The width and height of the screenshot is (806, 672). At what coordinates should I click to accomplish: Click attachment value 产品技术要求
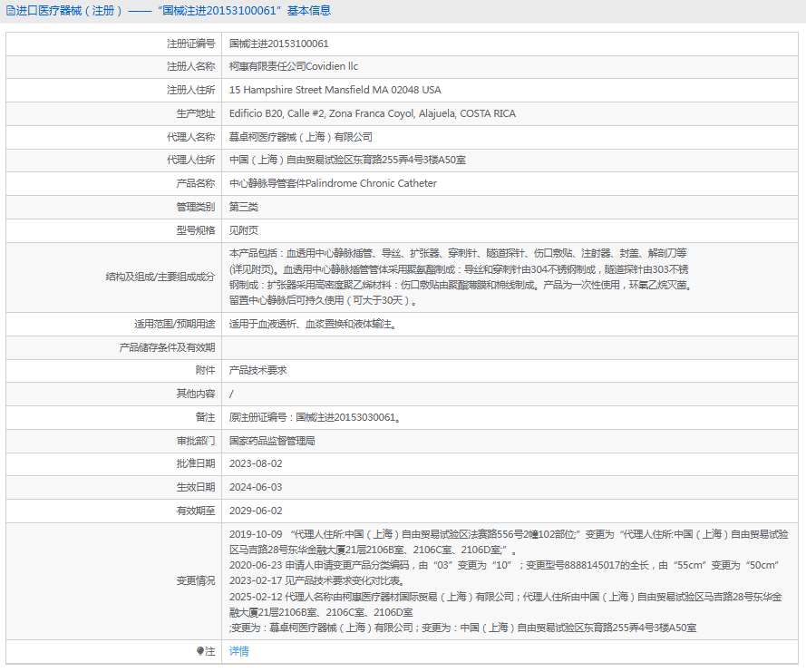click(x=258, y=370)
